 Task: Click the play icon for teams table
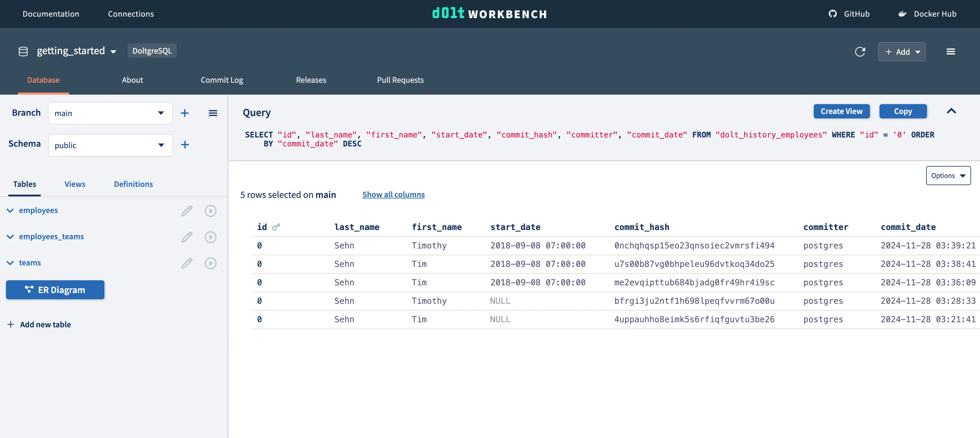(210, 263)
